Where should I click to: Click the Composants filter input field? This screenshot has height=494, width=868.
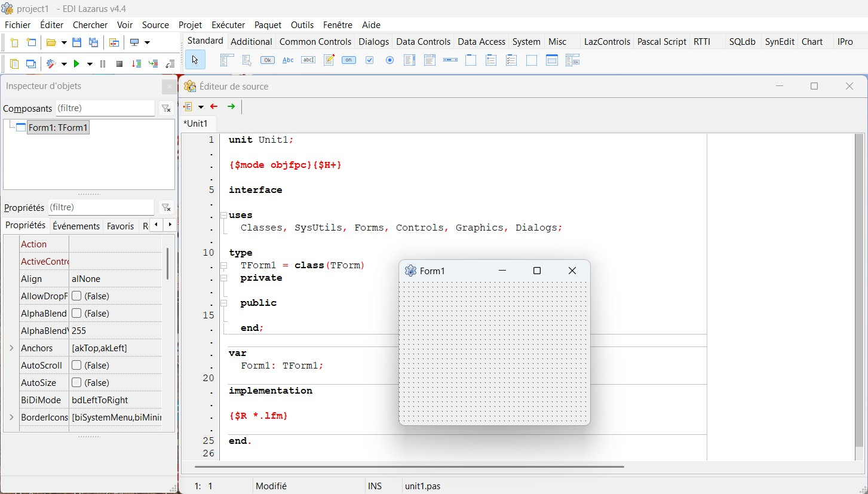pyautogui.click(x=105, y=108)
